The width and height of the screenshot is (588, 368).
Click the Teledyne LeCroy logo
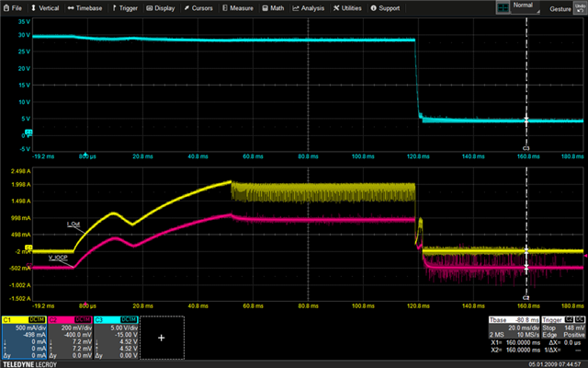pyautogui.click(x=29, y=364)
